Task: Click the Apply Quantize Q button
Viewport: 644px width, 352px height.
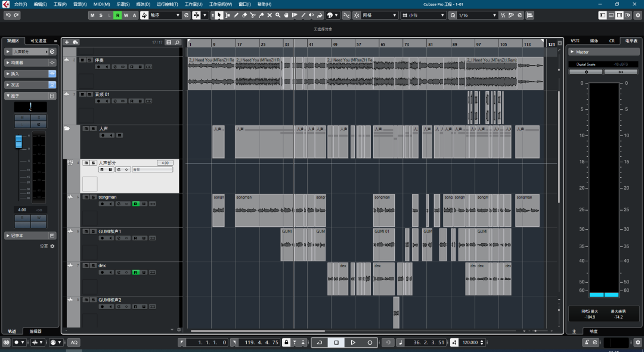Action: point(453,15)
